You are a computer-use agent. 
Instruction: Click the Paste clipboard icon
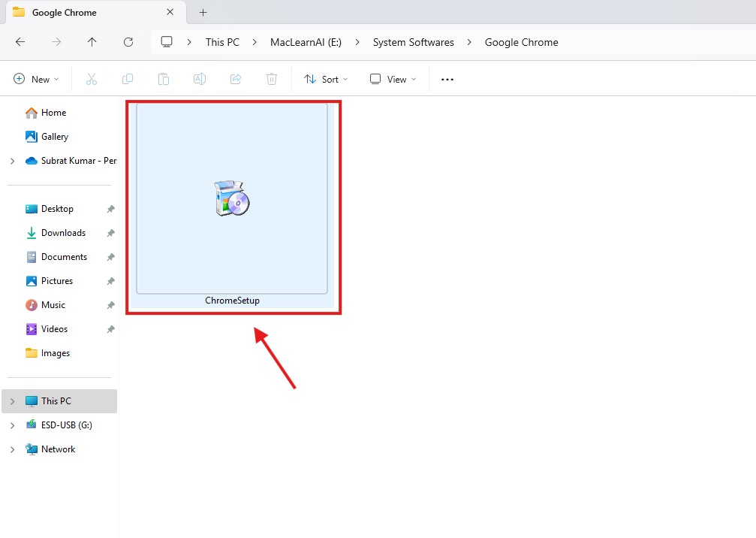(164, 79)
